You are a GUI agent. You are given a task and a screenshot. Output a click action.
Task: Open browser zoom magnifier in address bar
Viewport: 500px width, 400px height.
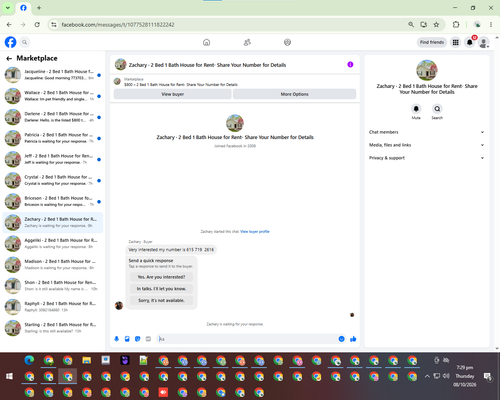click(x=411, y=24)
